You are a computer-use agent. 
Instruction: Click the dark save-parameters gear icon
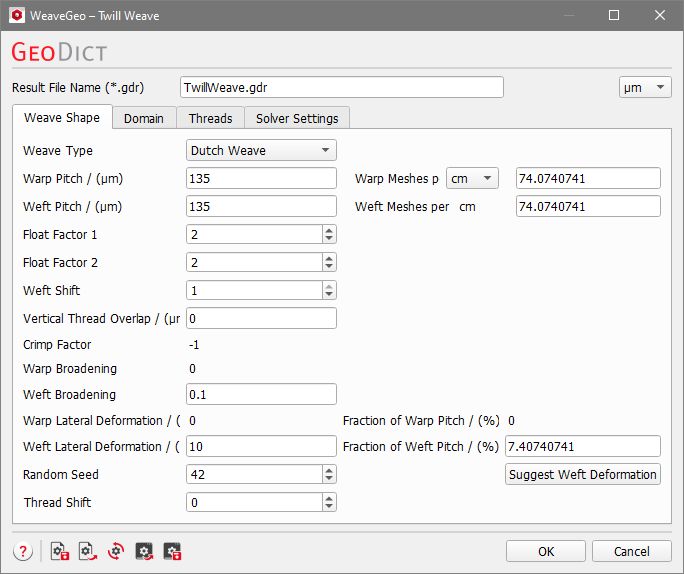(x=172, y=551)
